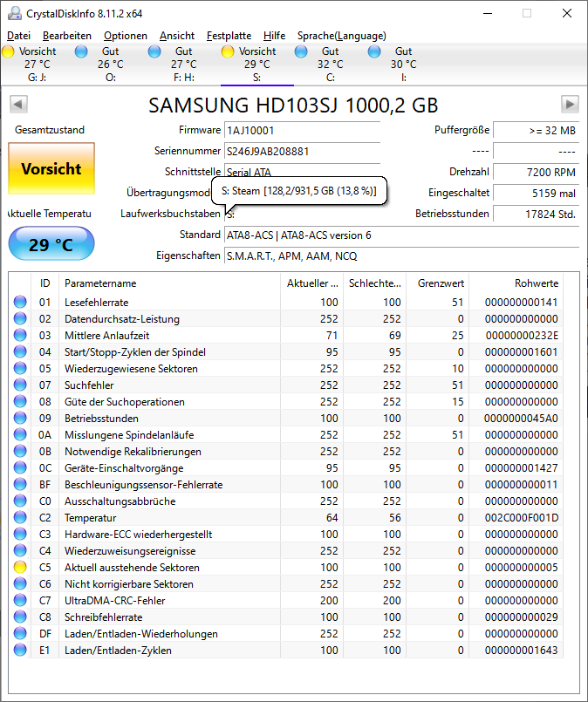Click the status icon for Ausschaltungsabbrüche

pyautogui.click(x=20, y=501)
